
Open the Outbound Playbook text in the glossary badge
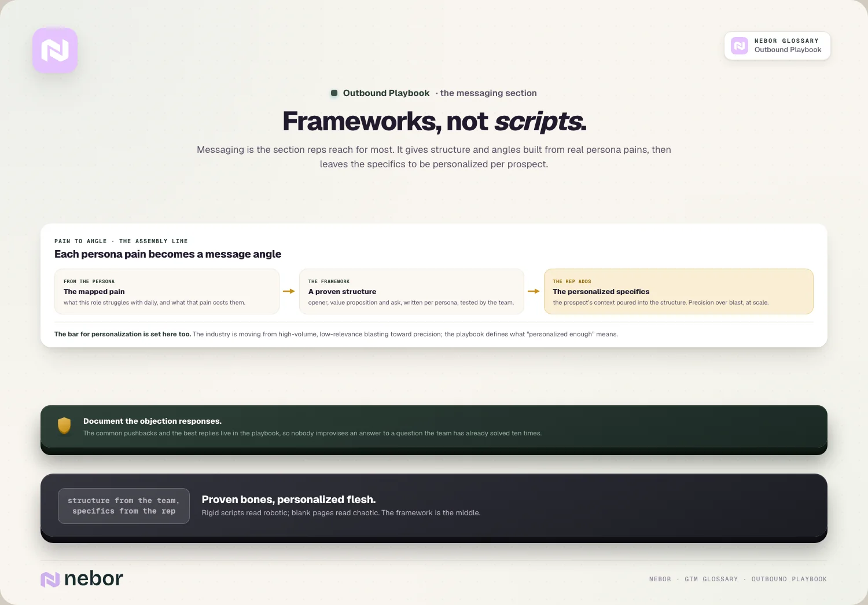[788, 50]
